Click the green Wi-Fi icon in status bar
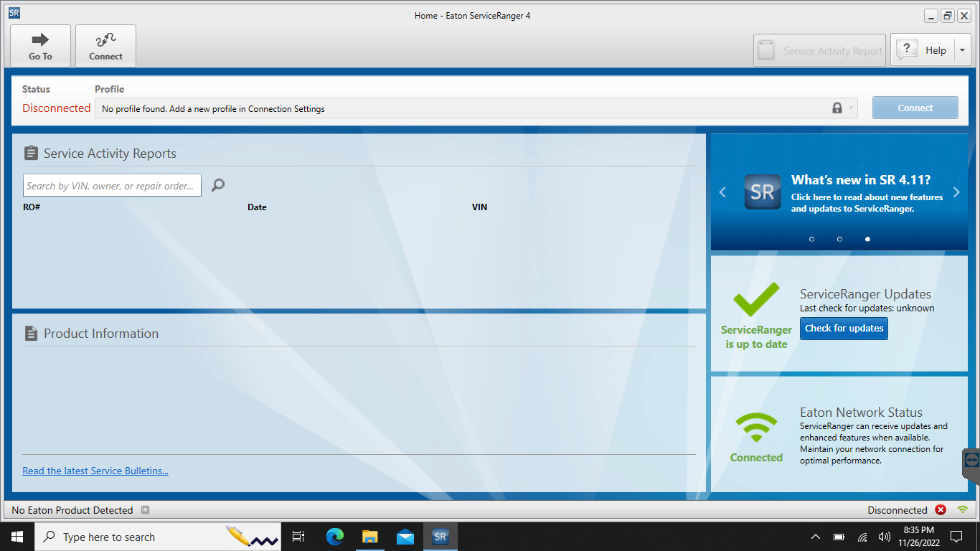 (x=962, y=510)
